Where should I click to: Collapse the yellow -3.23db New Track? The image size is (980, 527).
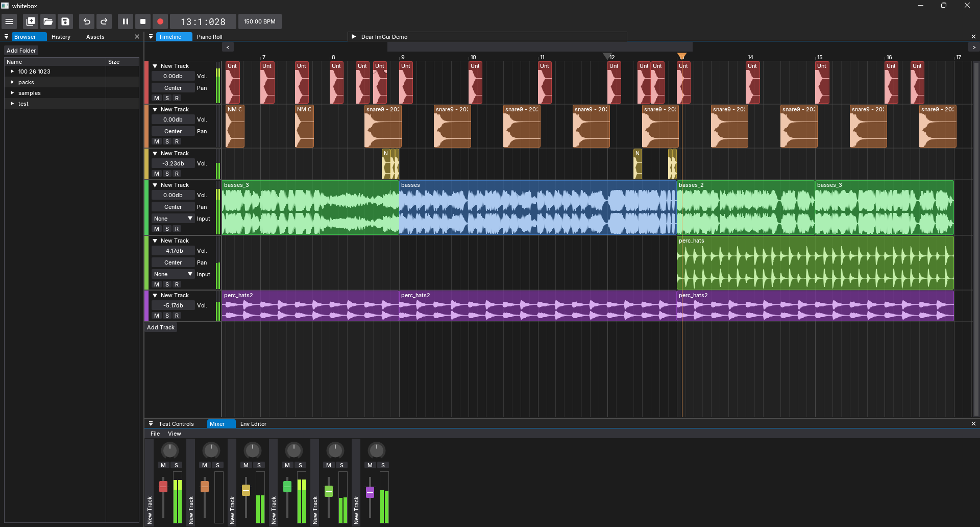[x=155, y=153]
